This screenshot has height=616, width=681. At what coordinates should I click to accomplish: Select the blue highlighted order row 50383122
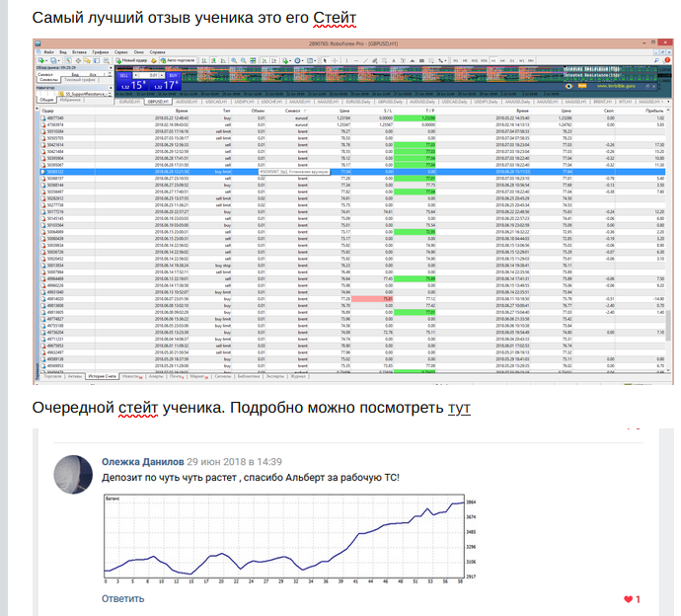353,172
